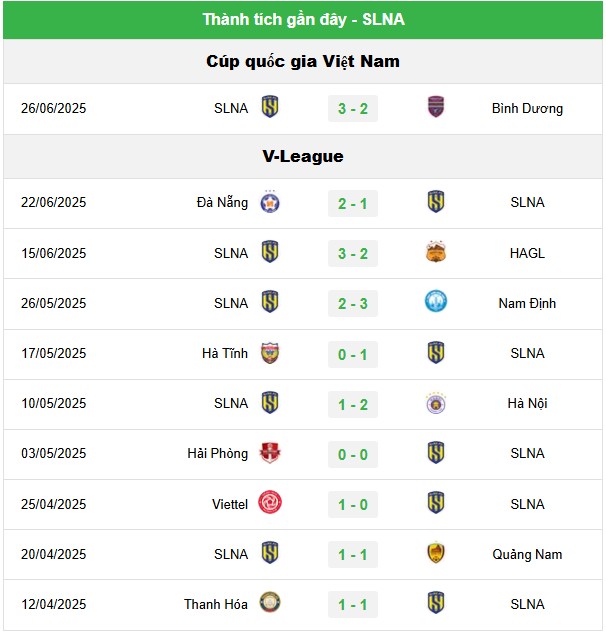Click the Quảng Nam team name

pos(527,554)
